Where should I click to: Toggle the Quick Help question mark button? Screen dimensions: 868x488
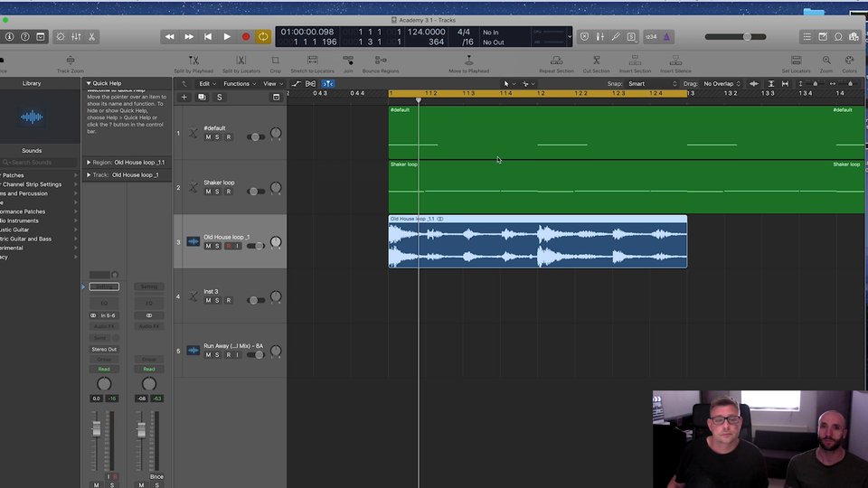click(25, 36)
